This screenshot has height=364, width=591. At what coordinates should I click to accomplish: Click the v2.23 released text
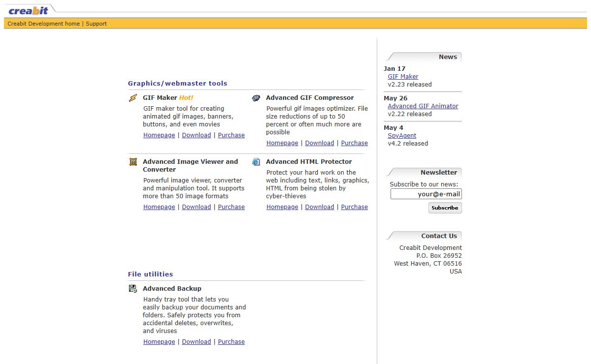tap(410, 85)
